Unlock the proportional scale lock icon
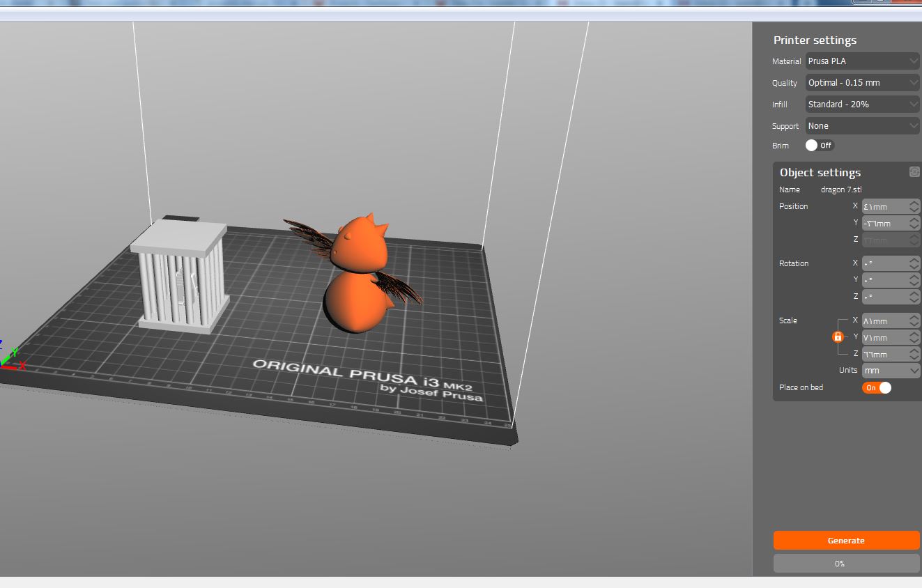 838,337
